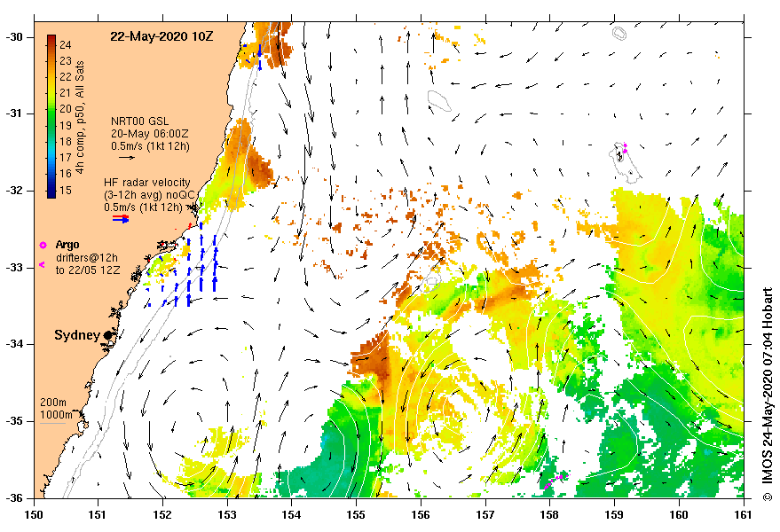The height and width of the screenshot is (532, 780).
Task: Click the drifters@12h legend label
Action: point(87,257)
